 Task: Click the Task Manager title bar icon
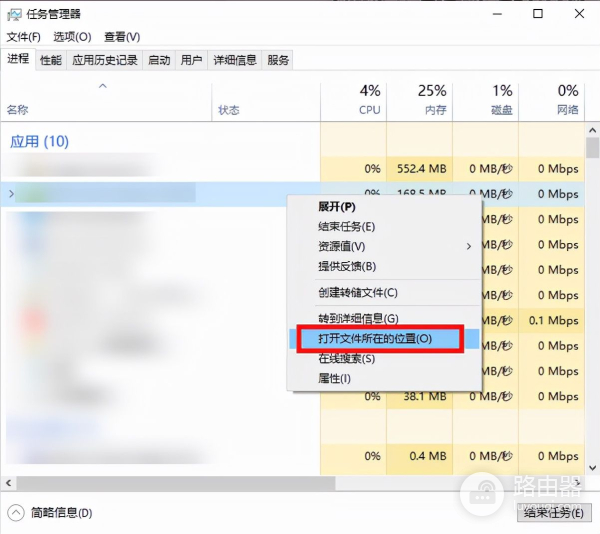14,15
